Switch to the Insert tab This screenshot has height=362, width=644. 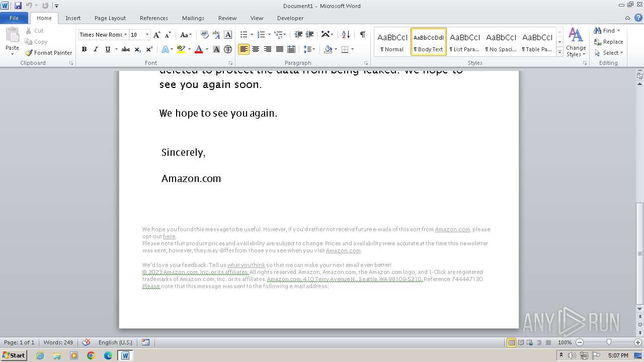click(x=73, y=18)
